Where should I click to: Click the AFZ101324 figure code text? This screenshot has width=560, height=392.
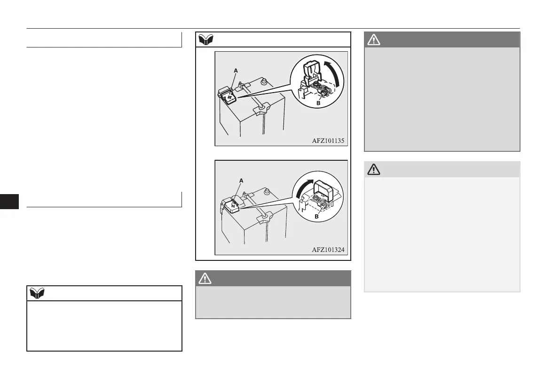coord(328,250)
